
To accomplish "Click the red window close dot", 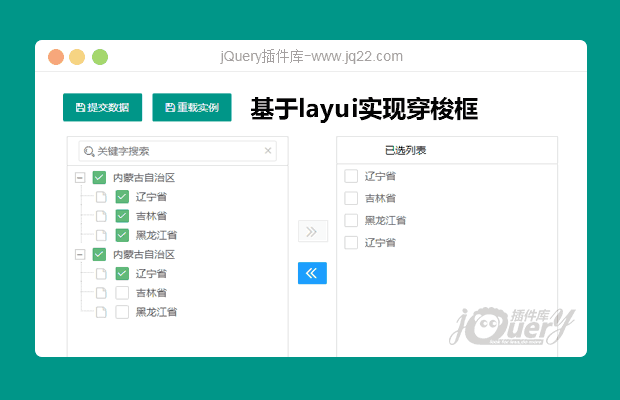I will pos(56,57).
